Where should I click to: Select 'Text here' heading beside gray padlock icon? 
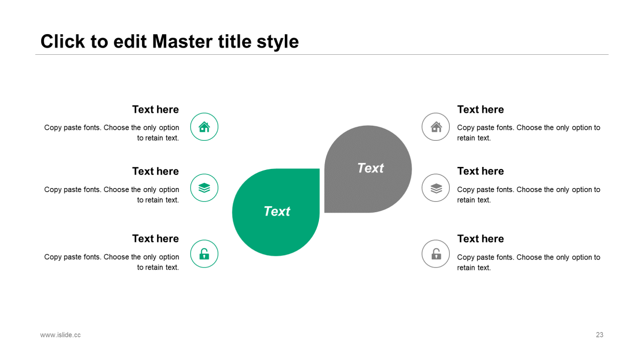480,239
